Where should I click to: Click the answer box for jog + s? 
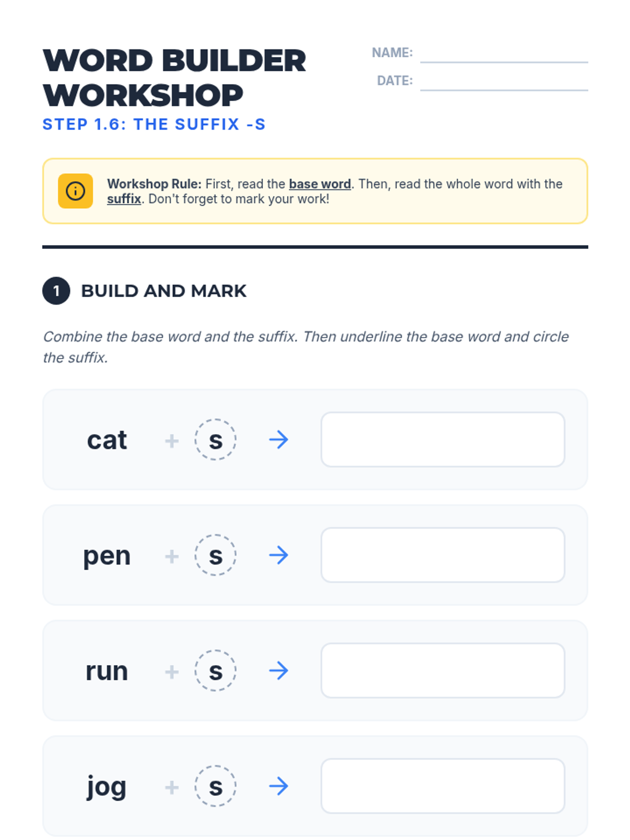(x=443, y=786)
